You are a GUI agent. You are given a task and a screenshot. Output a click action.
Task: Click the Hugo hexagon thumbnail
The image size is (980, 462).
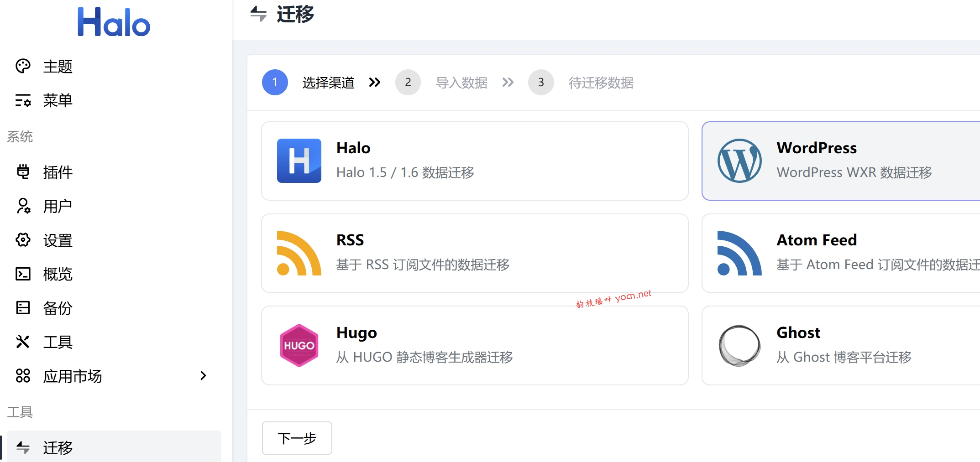tap(299, 345)
